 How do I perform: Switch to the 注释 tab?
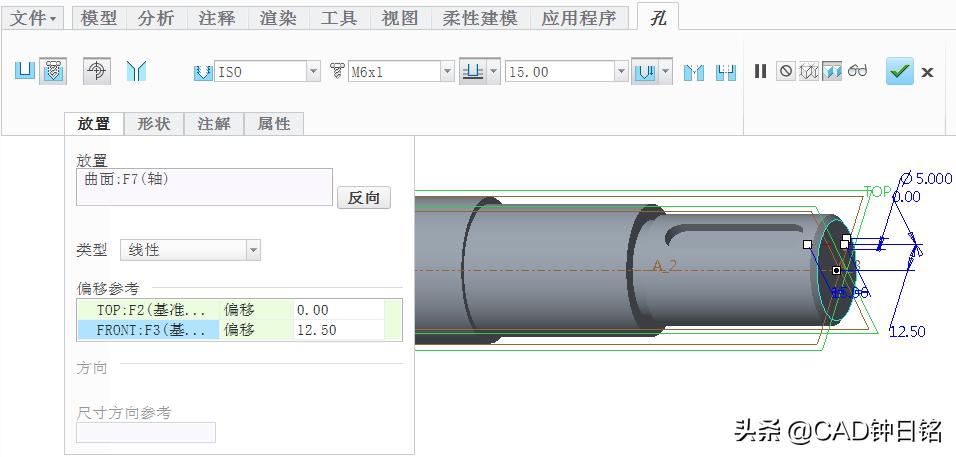tap(217, 18)
